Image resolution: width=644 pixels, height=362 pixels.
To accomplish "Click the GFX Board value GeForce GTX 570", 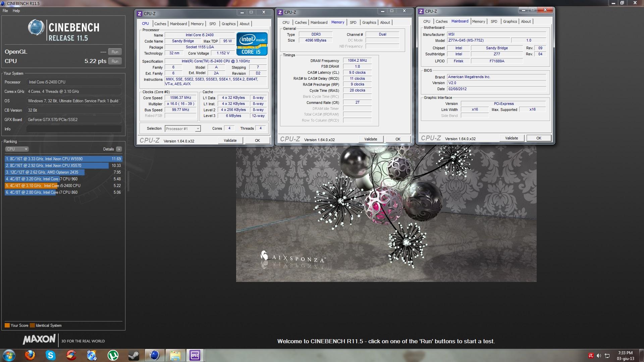I will 74,120.
